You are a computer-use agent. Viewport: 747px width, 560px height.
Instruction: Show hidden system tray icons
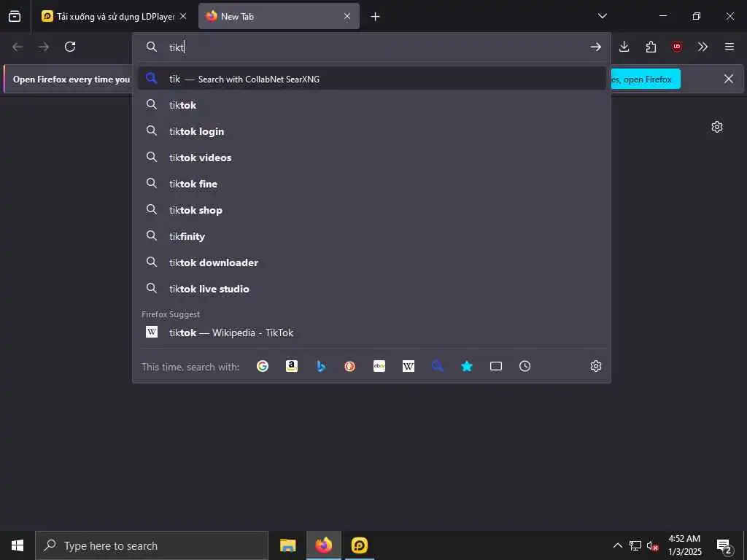tap(617, 545)
